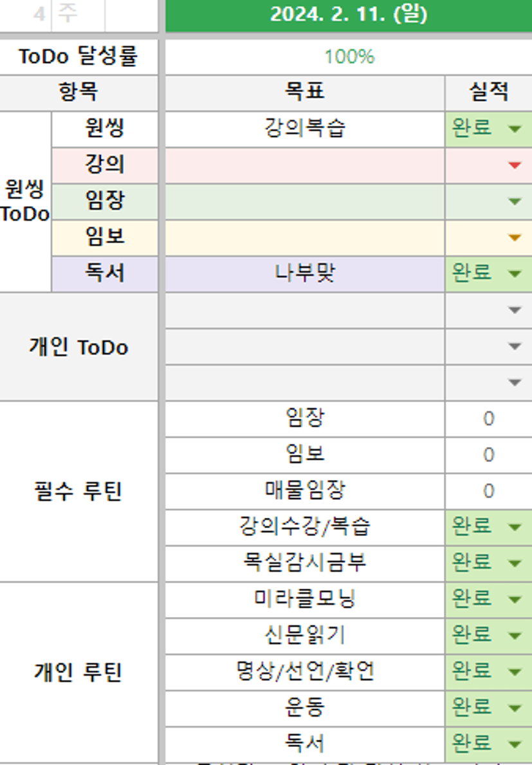This screenshot has height=765, width=532.
Task: Open the orange dropdown arrow in 임보 row
Action: (514, 237)
